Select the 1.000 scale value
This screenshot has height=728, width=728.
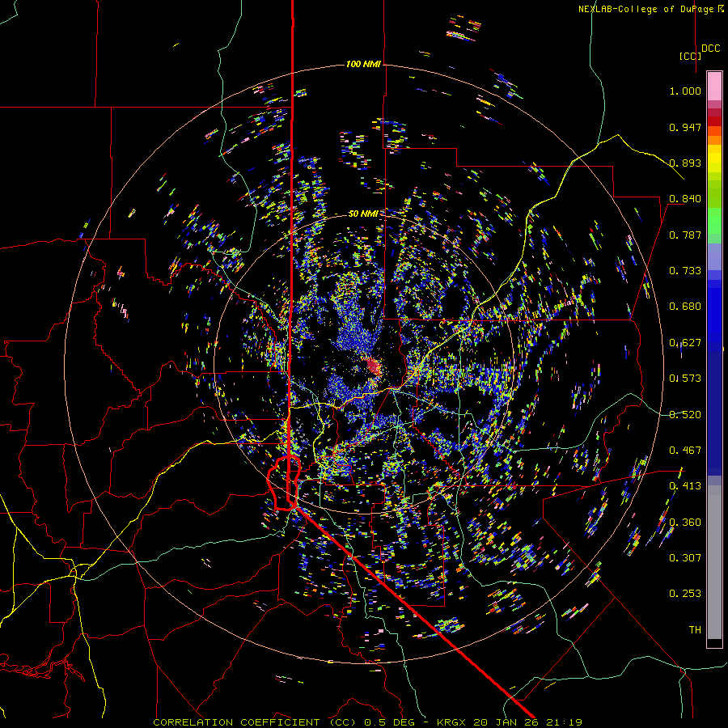tap(685, 91)
